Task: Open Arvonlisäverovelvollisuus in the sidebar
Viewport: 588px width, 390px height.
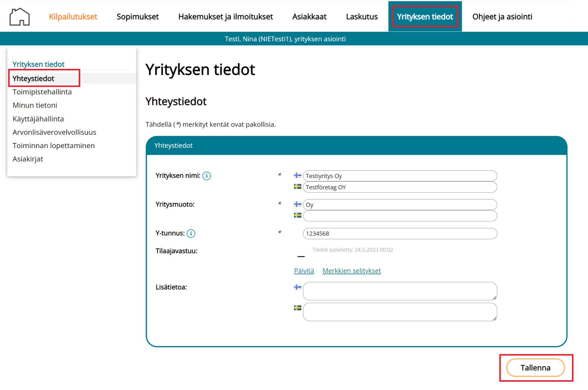Action: click(54, 132)
